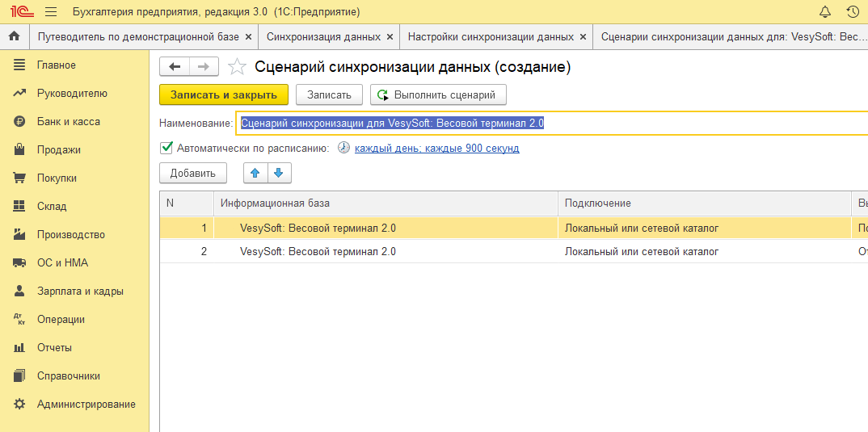Click Выполнить сценарий button
The image size is (868, 432).
click(x=437, y=94)
